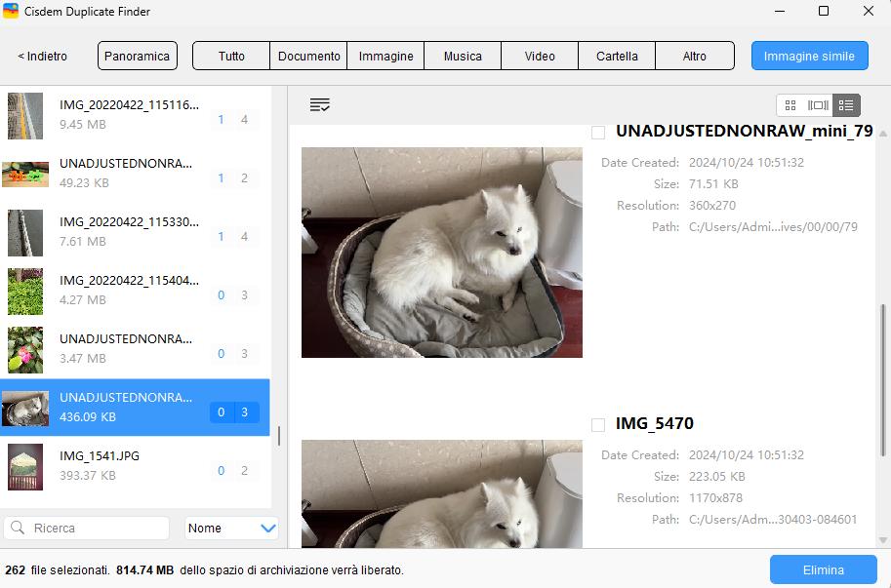Screen dimensions: 891x588
Task: Open the Cartella tab
Action: [x=617, y=56]
